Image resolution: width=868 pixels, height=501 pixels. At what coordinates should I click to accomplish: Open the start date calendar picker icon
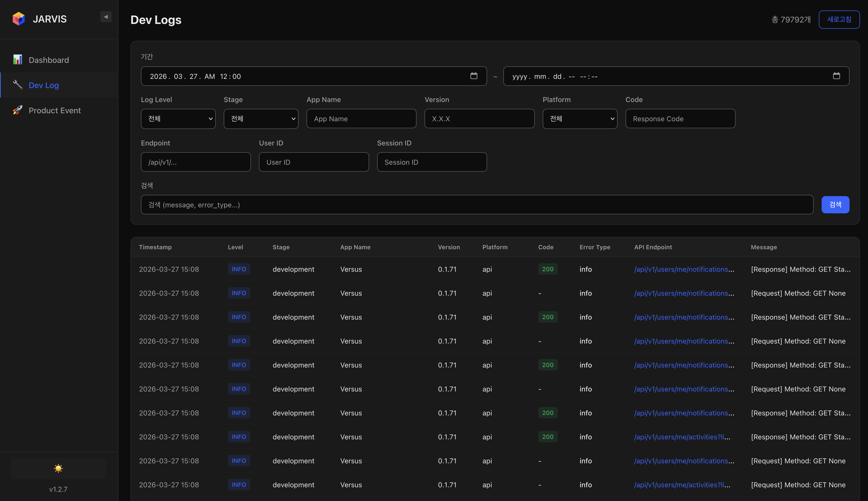pyautogui.click(x=474, y=76)
